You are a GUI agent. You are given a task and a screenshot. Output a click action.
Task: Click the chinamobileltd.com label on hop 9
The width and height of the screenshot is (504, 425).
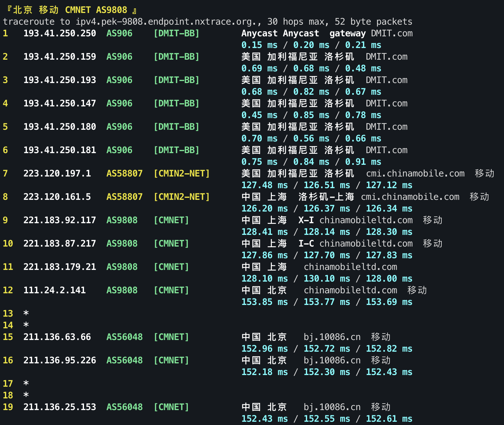click(366, 220)
